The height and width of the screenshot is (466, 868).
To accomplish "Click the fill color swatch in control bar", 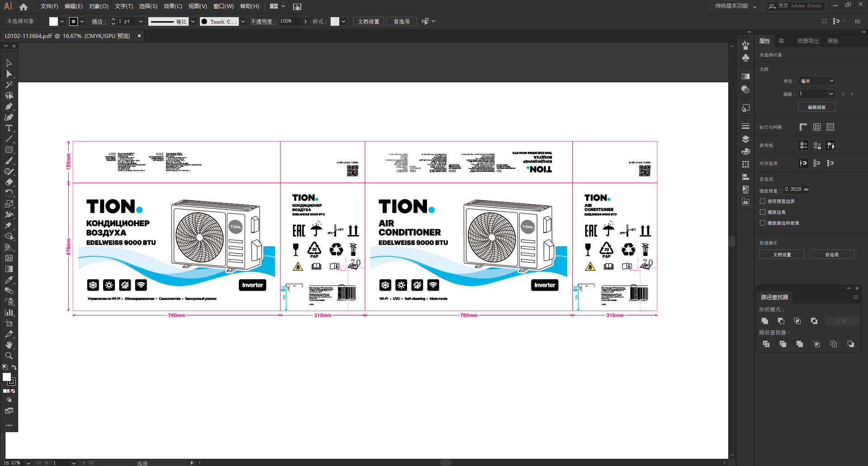I will tap(54, 21).
